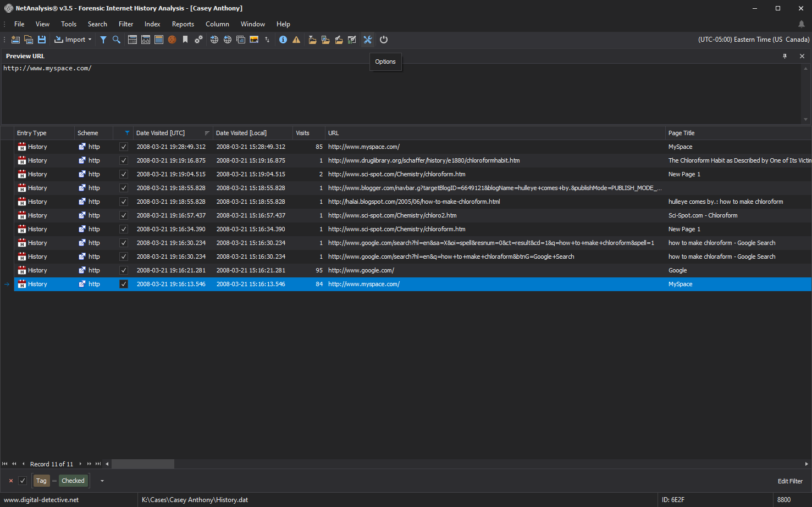Click the horizontal scrollbar thumb
The width and height of the screenshot is (812, 507).
tap(143, 464)
